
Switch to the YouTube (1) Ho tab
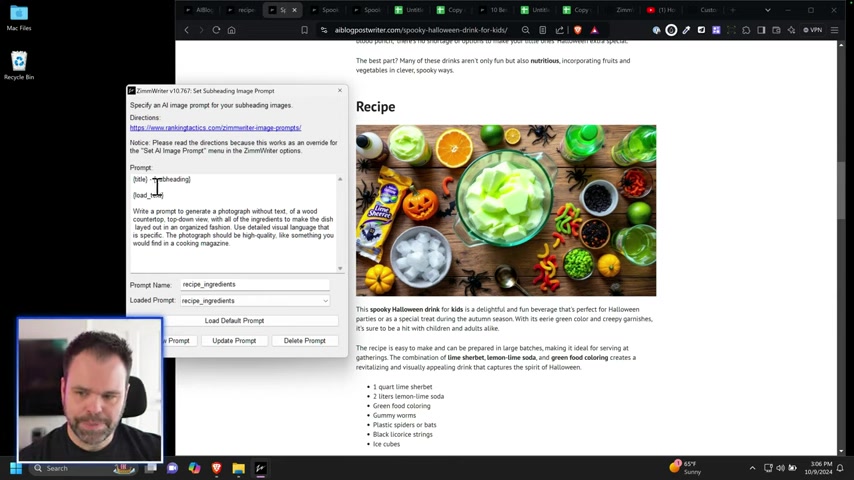664,10
